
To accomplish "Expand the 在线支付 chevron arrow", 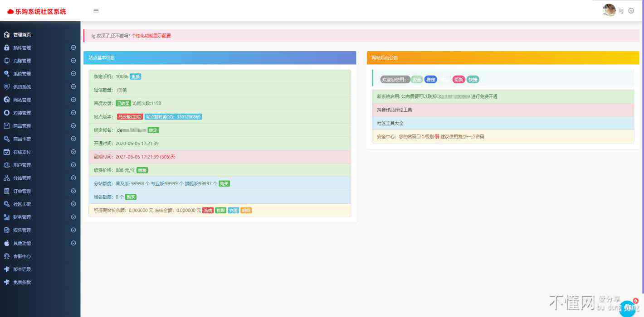I will [x=73, y=152].
